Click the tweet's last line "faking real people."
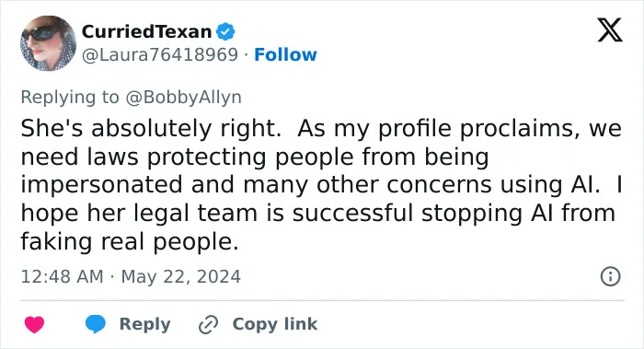 point(130,241)
